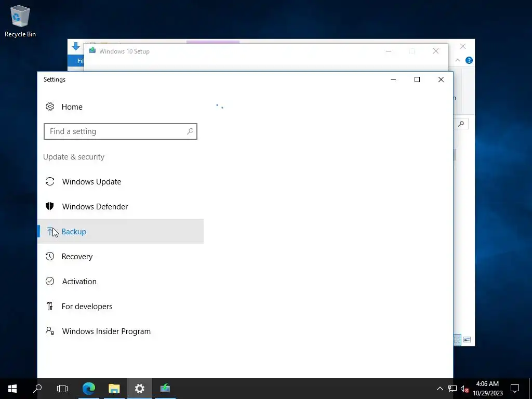The image size is (532, 399).
Task: Open Recycle Bin on desktop
Action: tap(20, 21)
